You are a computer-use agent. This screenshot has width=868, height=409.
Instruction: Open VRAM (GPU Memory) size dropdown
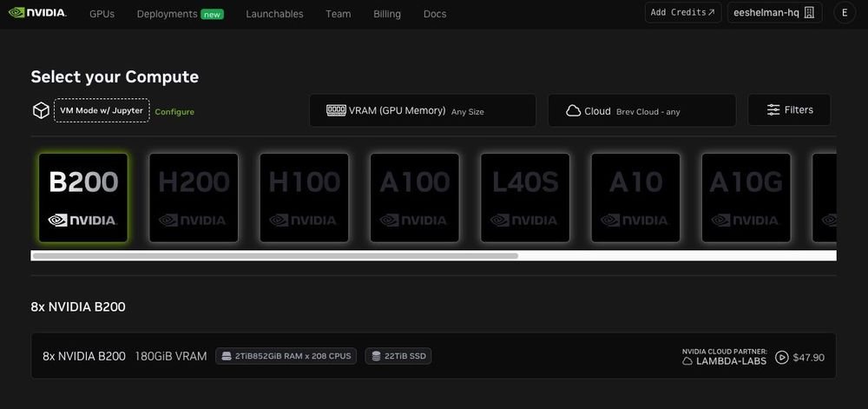coord(423,110)
